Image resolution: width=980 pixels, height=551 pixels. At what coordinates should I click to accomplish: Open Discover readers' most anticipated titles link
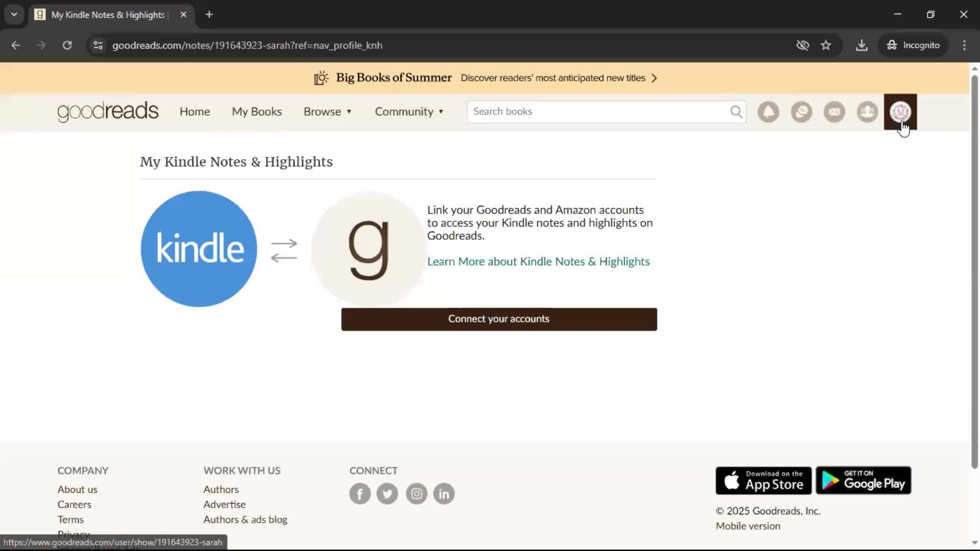point(553,78)
